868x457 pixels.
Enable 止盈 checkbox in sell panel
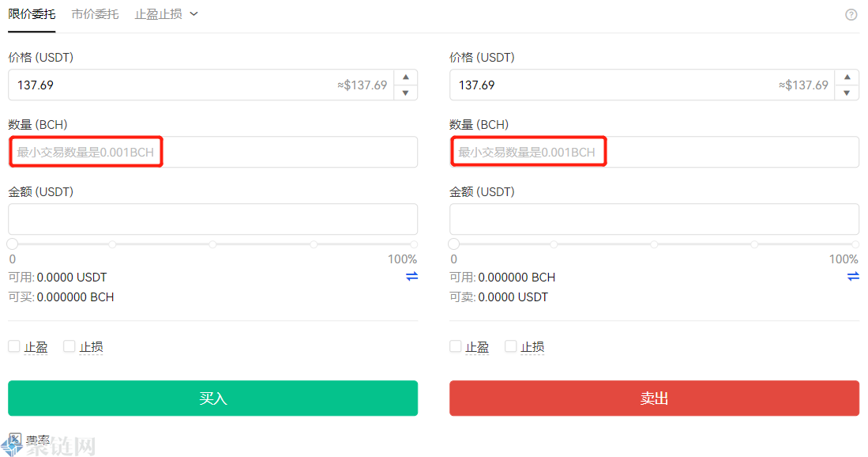(455, 346)
